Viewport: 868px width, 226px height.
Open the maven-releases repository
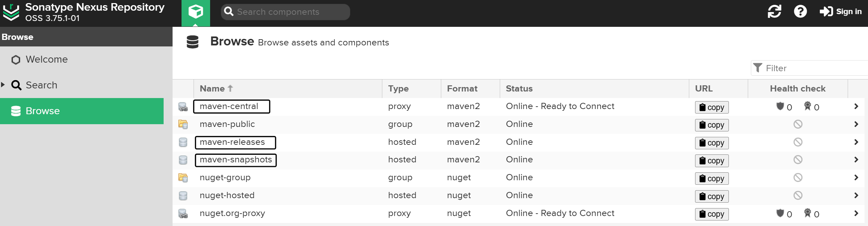[232, 142]
